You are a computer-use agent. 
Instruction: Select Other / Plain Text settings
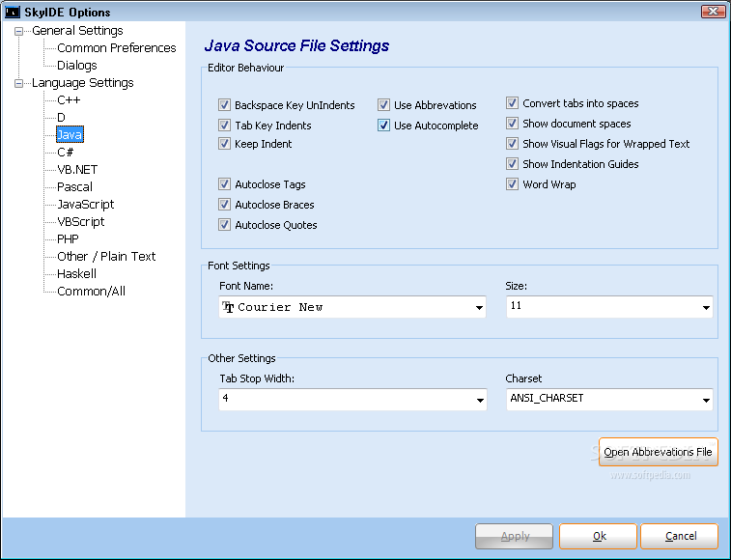tap(106, 257)
